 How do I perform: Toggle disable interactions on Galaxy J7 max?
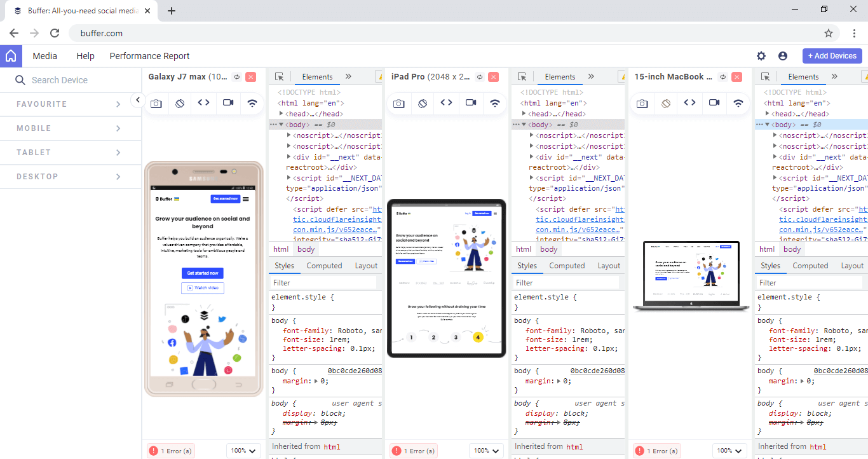[180, 103]
